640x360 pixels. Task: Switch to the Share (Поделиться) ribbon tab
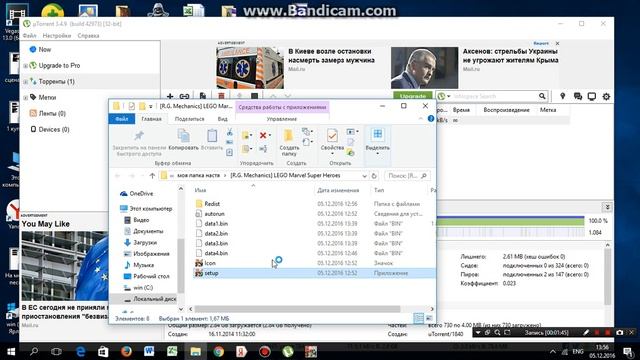coord(189,119)
